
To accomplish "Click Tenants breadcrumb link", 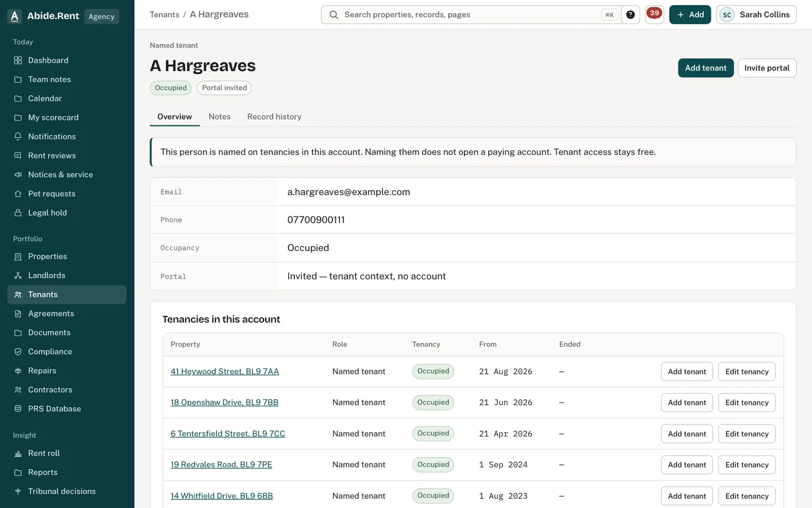I will tap(164, 15).
